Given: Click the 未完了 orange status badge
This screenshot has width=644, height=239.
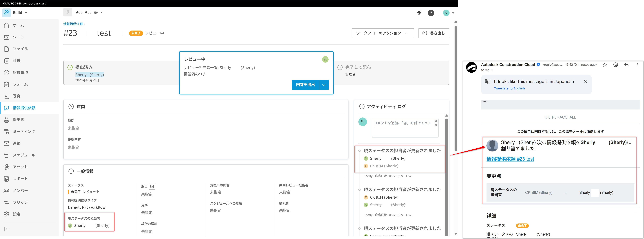Looking at the screenshot, I should [136, 33].
